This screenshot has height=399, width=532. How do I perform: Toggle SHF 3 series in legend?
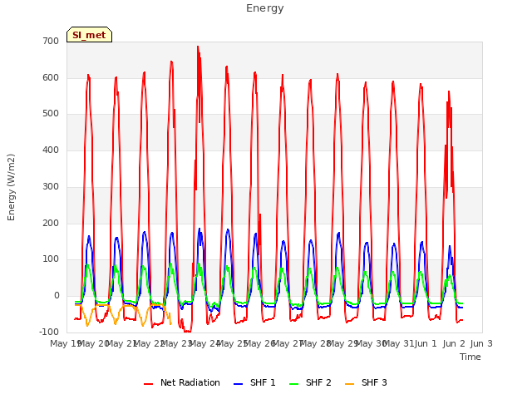pyautogui.click(x=366, y=382)
